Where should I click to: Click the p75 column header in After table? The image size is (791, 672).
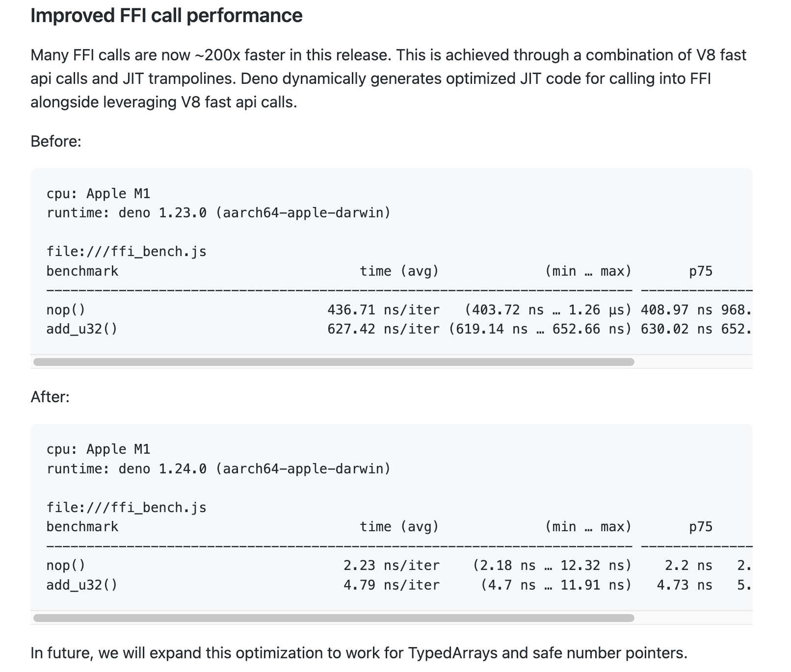tap(701, 527)
